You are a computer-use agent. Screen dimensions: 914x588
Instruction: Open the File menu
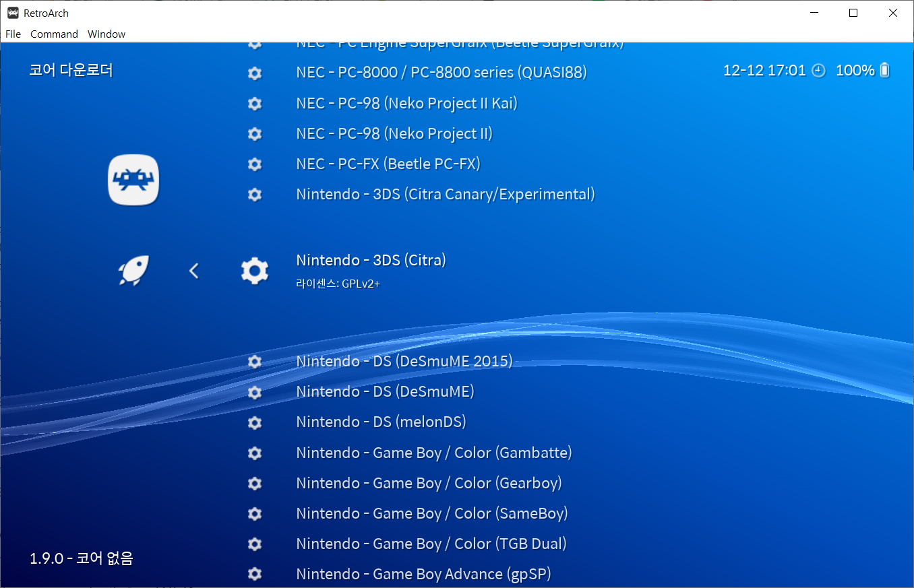click(x=13, y=34)
